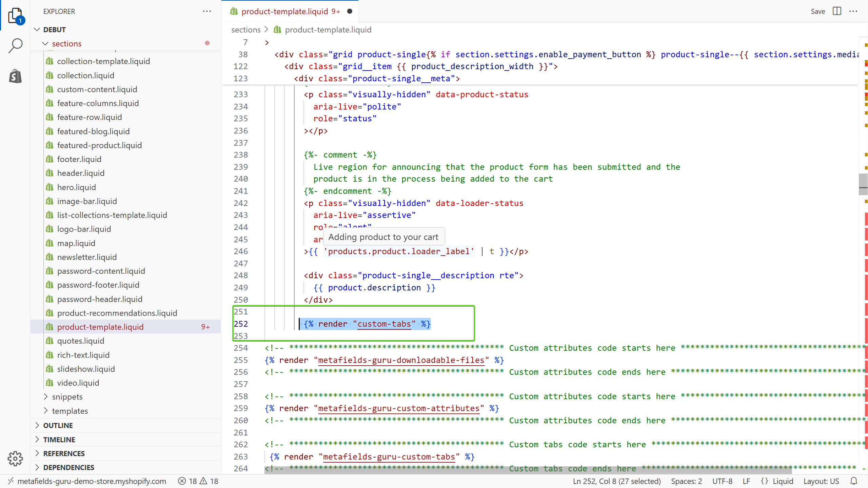The height and width of the screenshot is (488, 868).
Task: Click errors and warnings count indicator
Action: point(198,481)
